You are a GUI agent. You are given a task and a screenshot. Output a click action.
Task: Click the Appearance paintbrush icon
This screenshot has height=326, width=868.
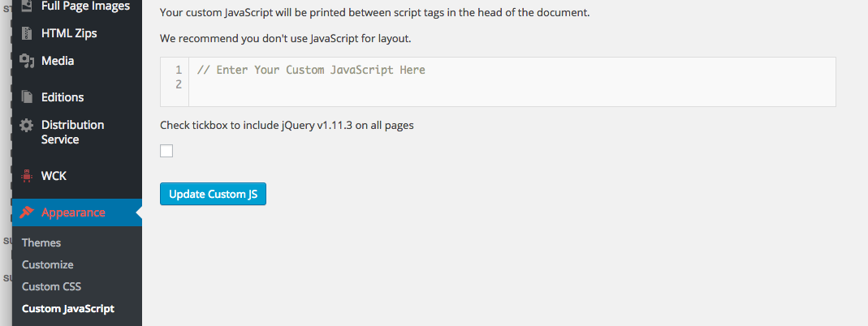27,212
